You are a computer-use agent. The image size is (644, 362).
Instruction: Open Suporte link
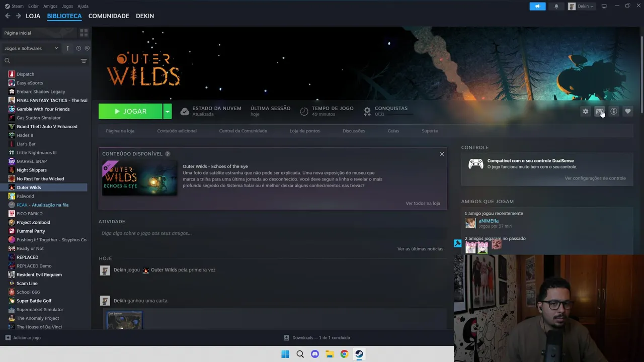point(430,131)
